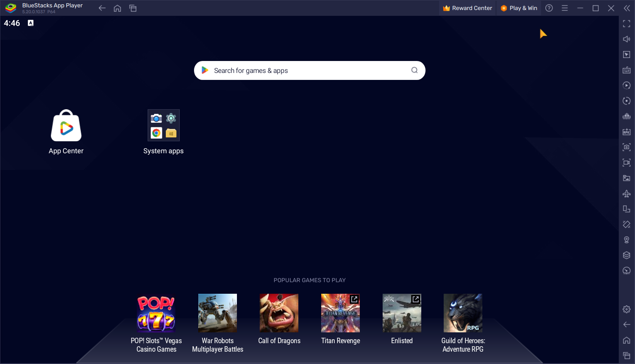The image size is (635, 364).
Task: Click the airplane icon in sidebar
Action: pos(626,193)
